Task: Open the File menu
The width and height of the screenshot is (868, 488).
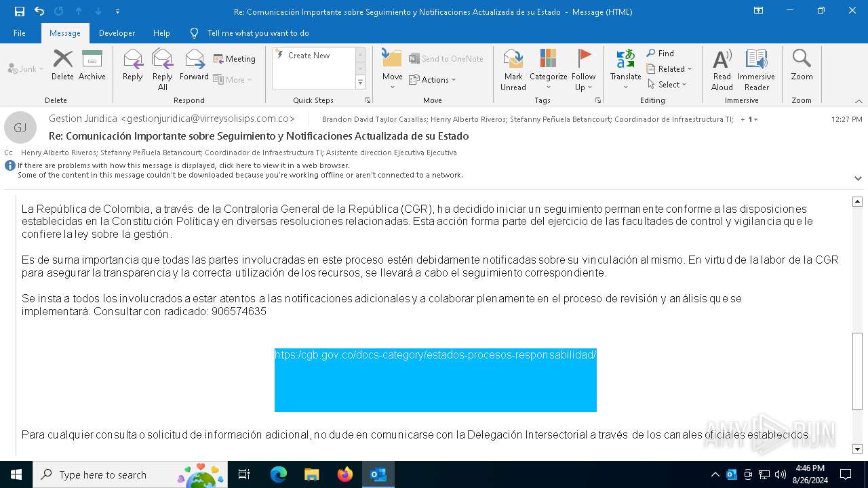Action: click(x=20, y=33)
